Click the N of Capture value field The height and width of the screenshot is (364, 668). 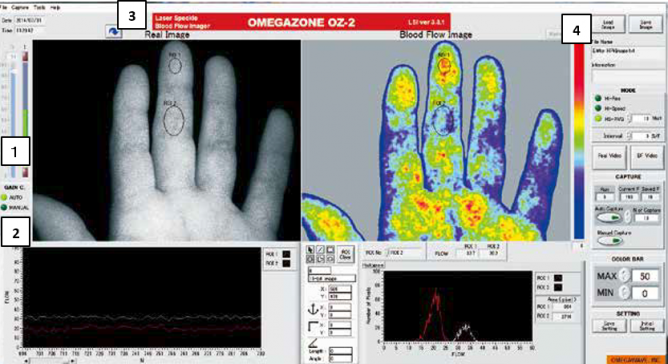click(646, 218)
